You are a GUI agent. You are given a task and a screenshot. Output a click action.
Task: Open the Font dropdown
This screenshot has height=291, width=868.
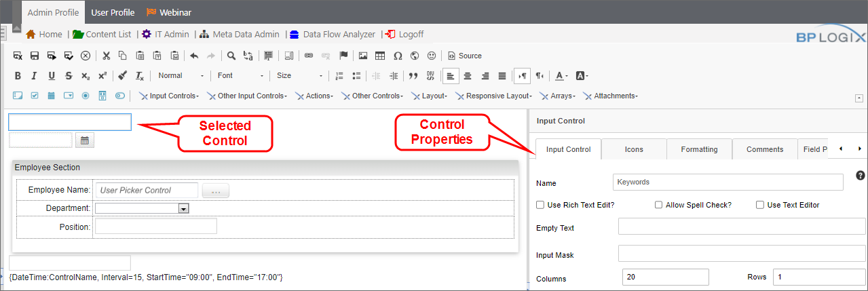click(x=240, y=76)
